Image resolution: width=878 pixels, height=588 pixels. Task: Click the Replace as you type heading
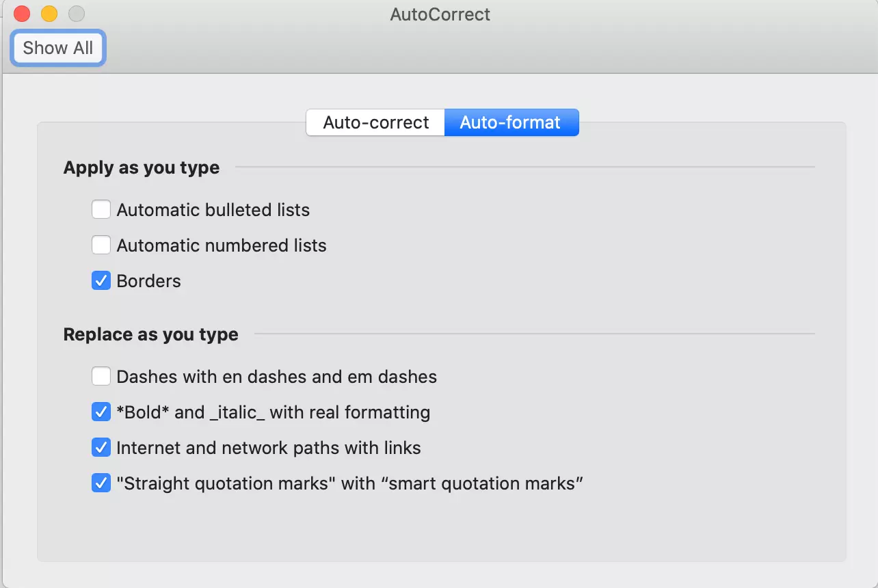tap(150, 334)
